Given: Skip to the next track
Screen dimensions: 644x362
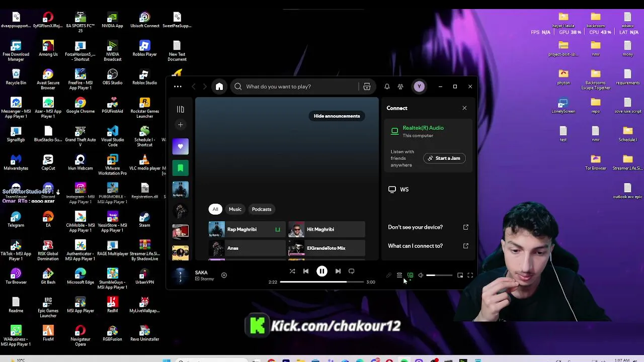Looking at the screenshot, I should [338, 271].
